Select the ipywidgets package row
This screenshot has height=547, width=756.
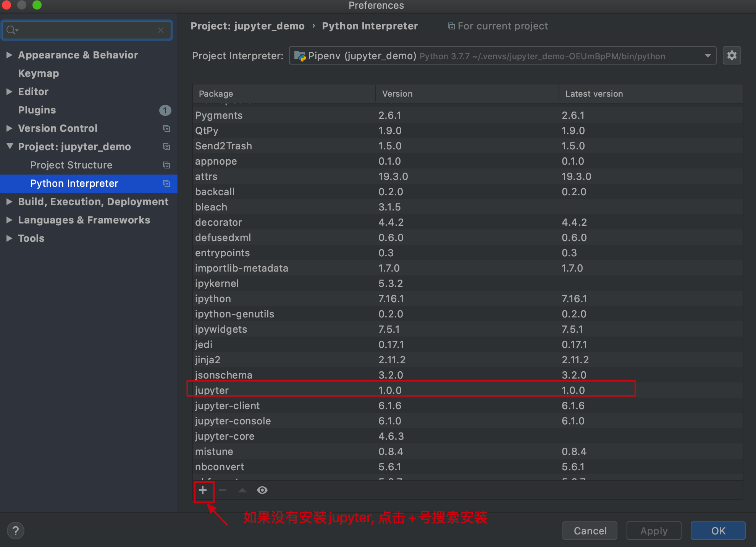tap(468, 329)
